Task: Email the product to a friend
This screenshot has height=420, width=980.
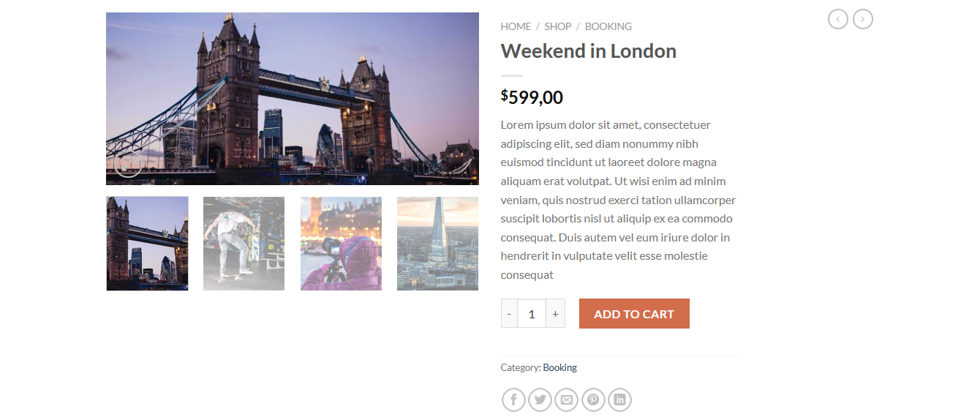Action: [x=566, y=400]
